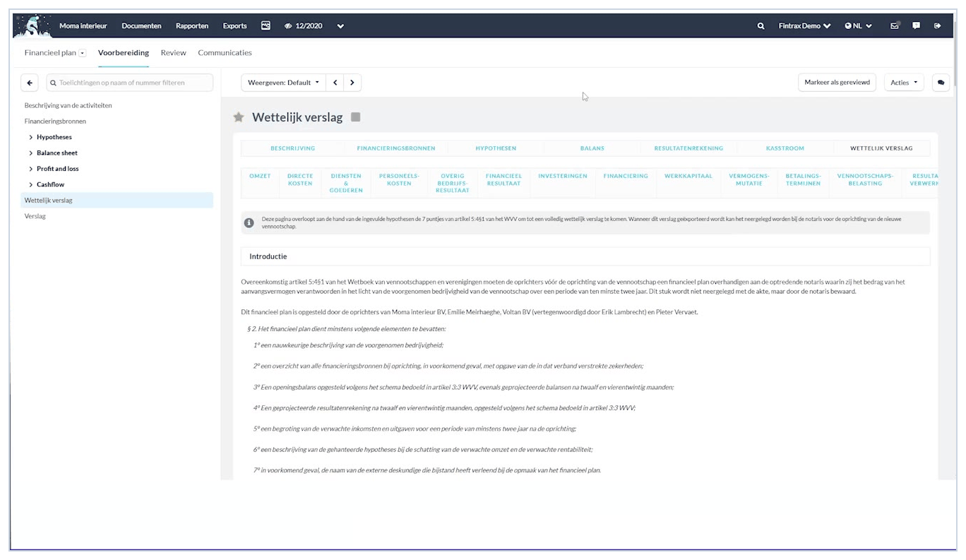
Task: Open the help question bubble icon
Action: (916, 25)
